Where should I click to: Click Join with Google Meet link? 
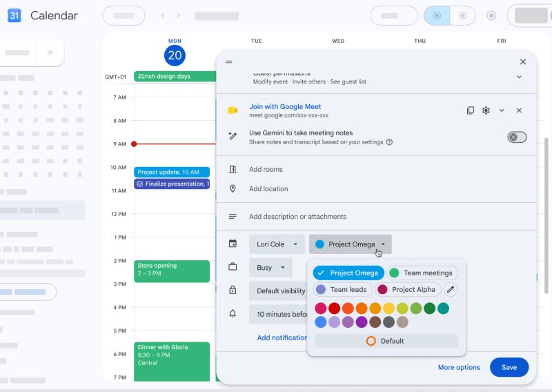click(285, 106)
